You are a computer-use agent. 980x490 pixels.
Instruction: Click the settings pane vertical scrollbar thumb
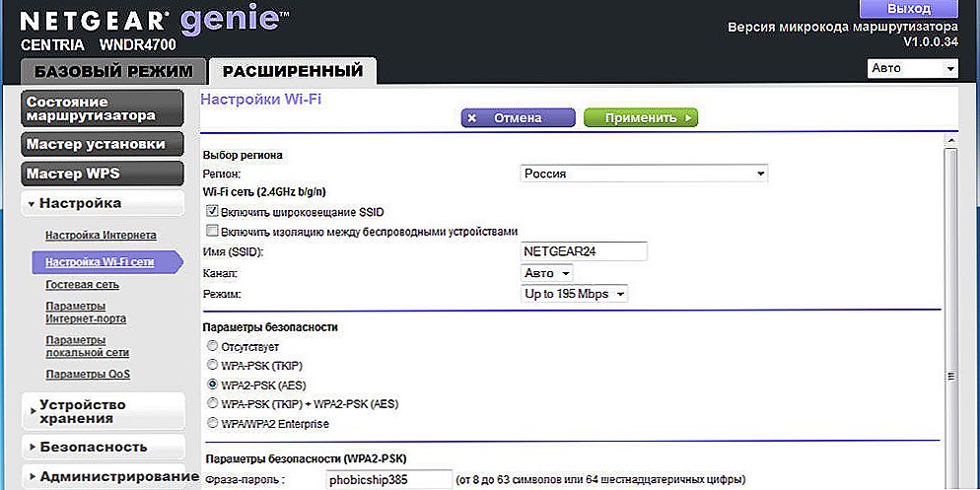click(x=951, y=318)
